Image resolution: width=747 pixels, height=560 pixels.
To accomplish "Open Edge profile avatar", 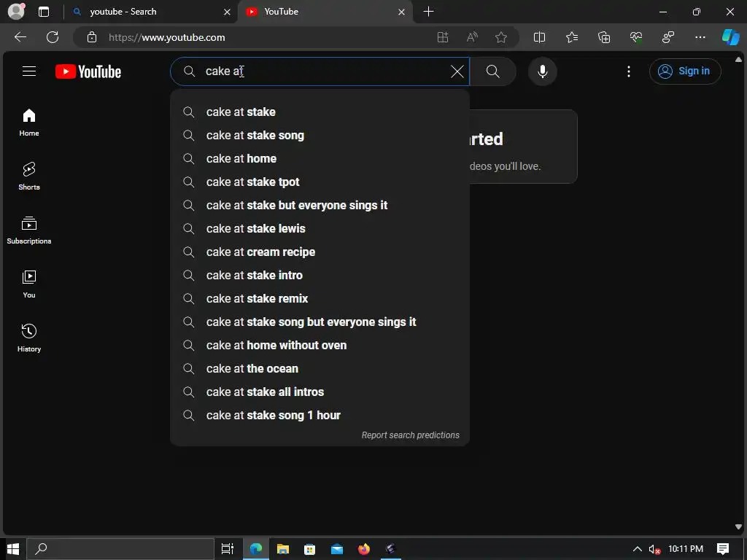I will pyautogui.click(x=17, y=12).
